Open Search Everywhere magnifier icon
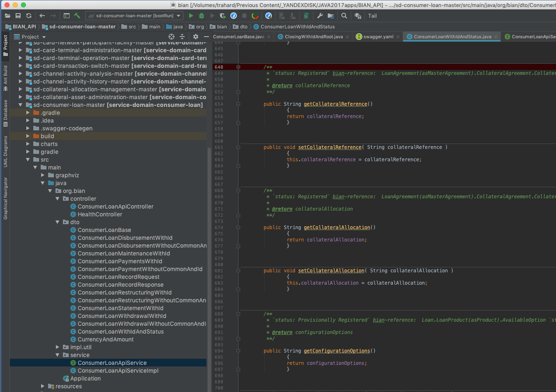The height and width of the screenshot is (392, 556). [344, 16]
